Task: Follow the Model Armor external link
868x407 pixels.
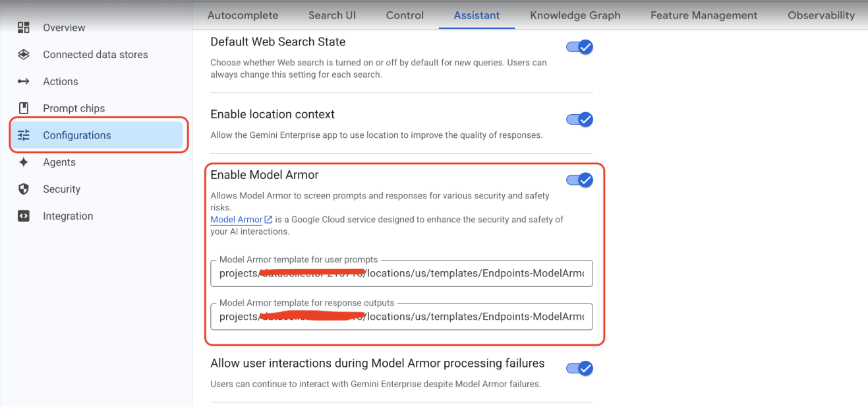Action: pyautogui.click(x=241, y=220)
